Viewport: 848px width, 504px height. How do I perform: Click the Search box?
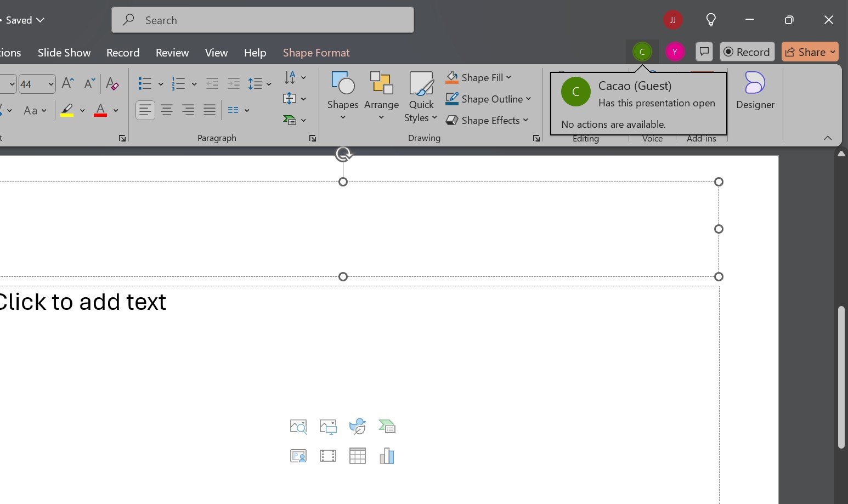click(263, 20)
